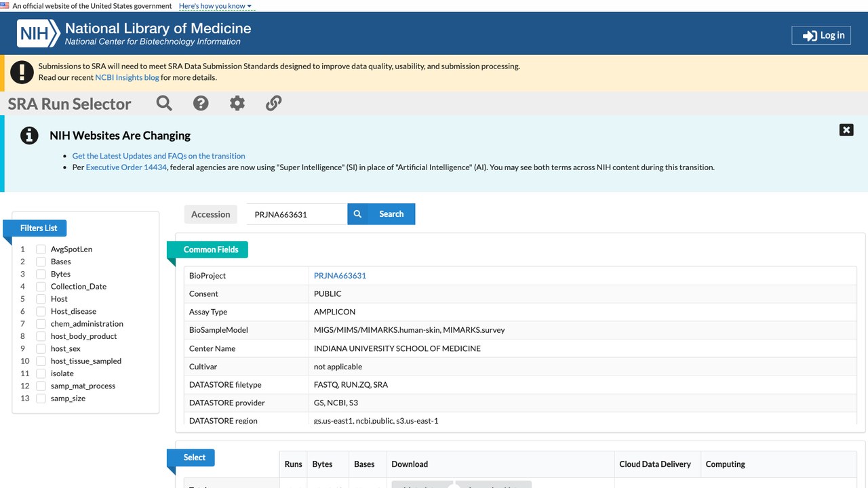Check the host_tissue_sampled filter
868x488 pixels.
[x=41, y=361]
